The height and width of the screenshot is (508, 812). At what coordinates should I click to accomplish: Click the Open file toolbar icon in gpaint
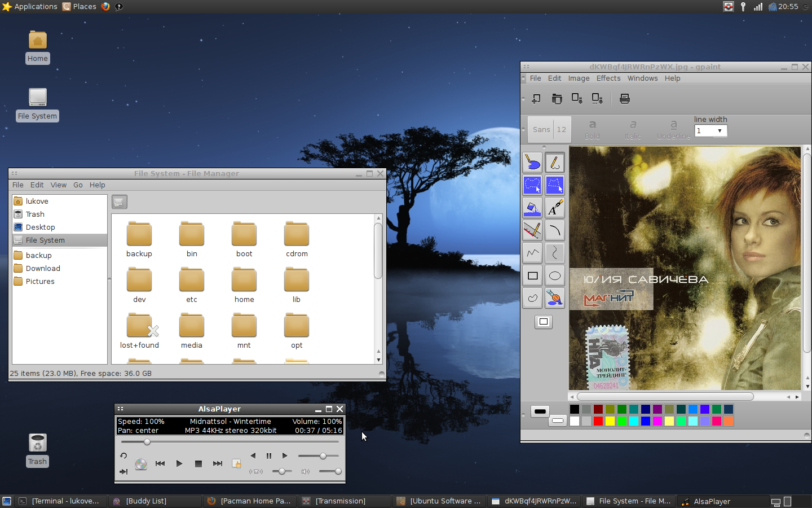pos(557,99)
